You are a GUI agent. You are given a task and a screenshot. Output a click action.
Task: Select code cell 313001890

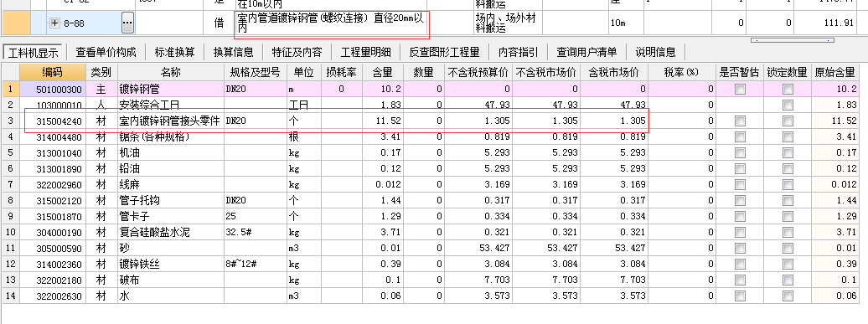click(53, 168)
